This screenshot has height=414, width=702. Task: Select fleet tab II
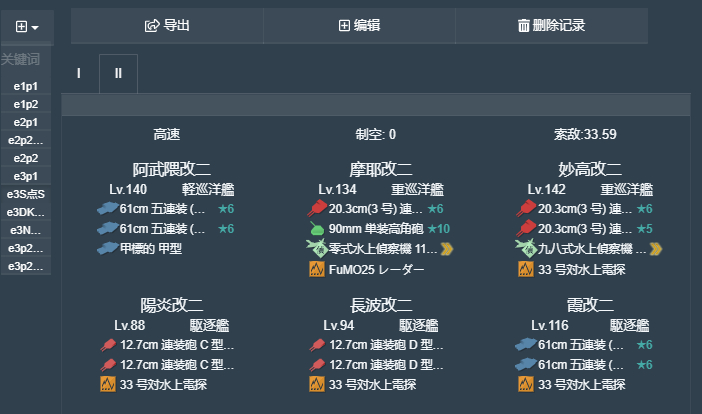click(x=118, y=73)
